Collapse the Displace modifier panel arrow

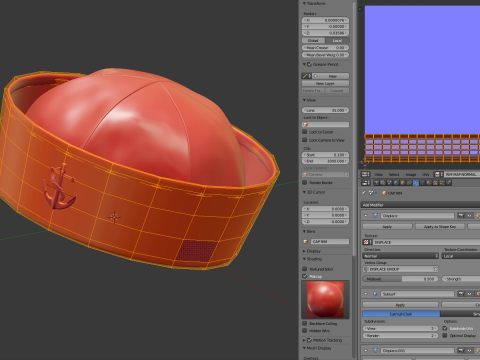click(366, 215)
